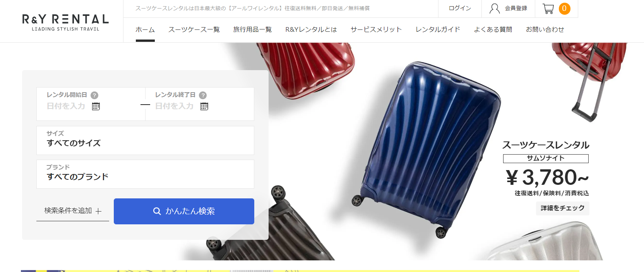
Task: Open the shopping cart icon
Action: coord(548,9)
